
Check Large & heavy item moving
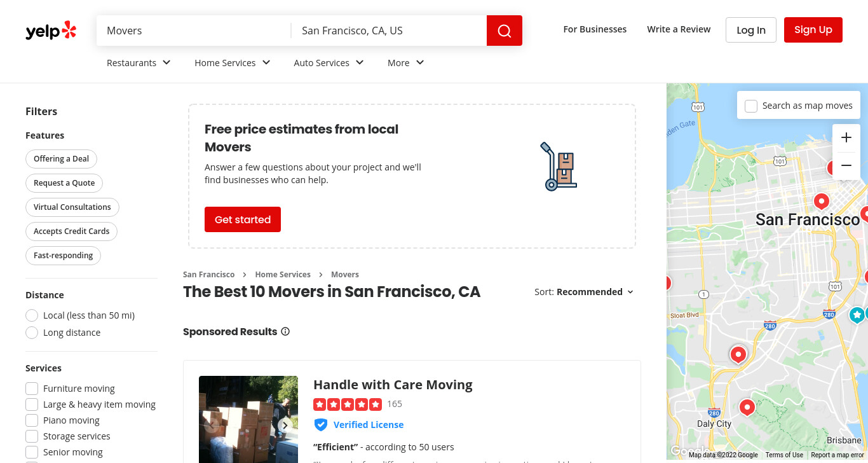tap(32, 404)
